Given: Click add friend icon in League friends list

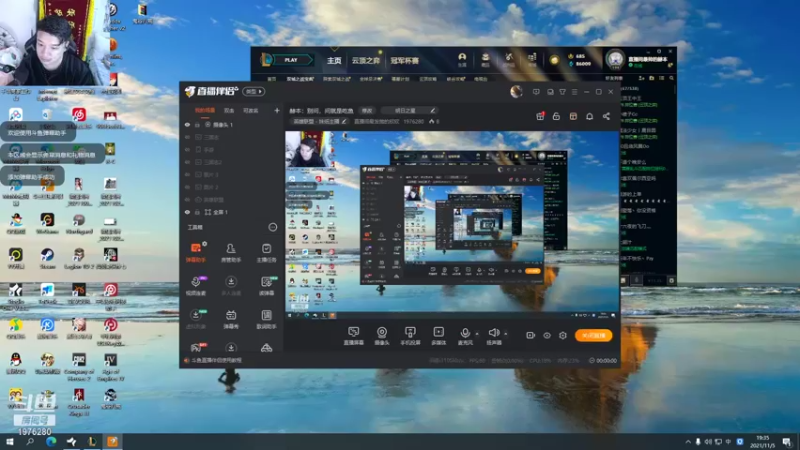Looking at the screenshot, I should [x=641, y=78].
